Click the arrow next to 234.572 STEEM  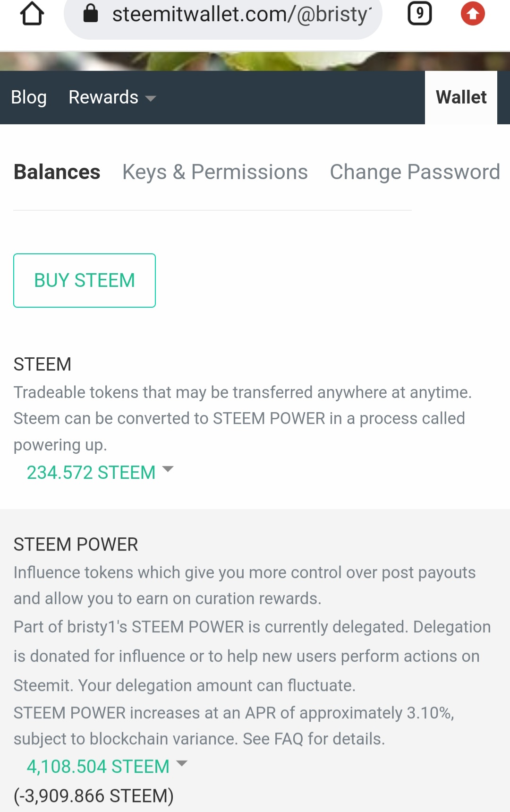click(168, 469)
